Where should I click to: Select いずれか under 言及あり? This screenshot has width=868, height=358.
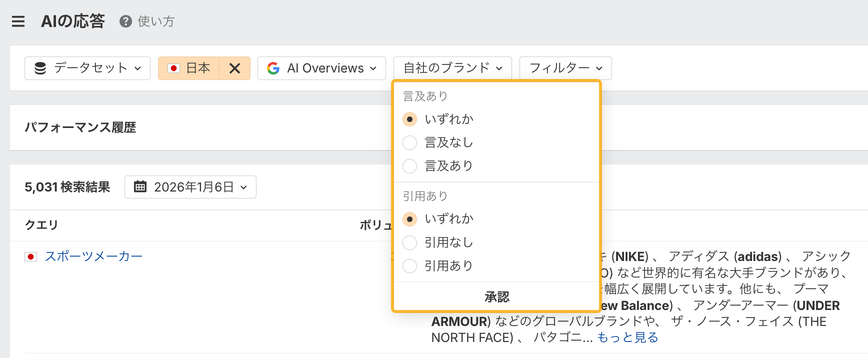409,119
